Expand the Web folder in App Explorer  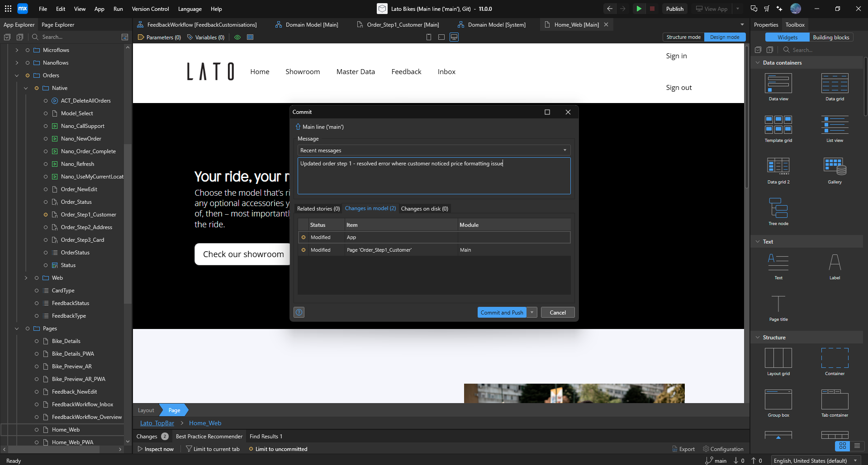(26, 278)
